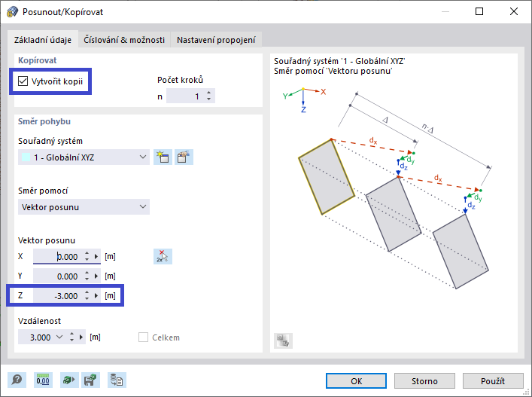Viewport: 532px width, 397px height.
Task: Expand Y value options arrow
Action: [x=96, y=276]
